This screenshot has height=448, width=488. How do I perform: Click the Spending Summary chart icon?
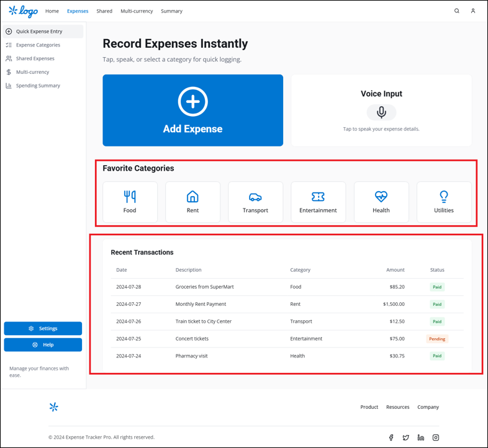click(9, 86)
